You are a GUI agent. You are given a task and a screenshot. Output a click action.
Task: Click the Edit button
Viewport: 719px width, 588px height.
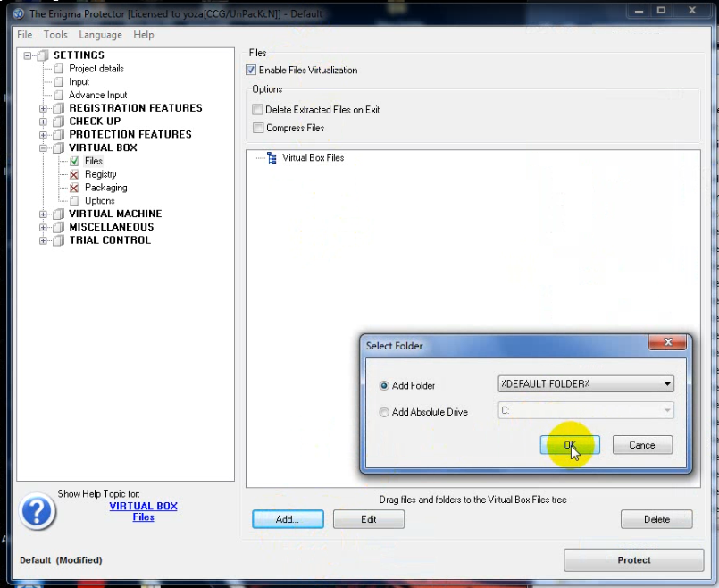tap(369, 519)
